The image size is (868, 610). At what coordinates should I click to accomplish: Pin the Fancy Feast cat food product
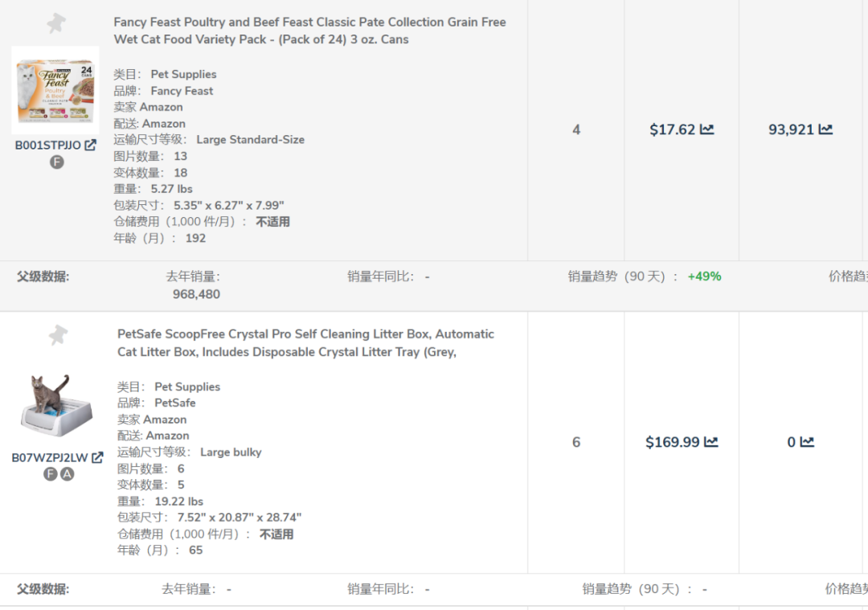pyautogui.click(x=55, y=23)
